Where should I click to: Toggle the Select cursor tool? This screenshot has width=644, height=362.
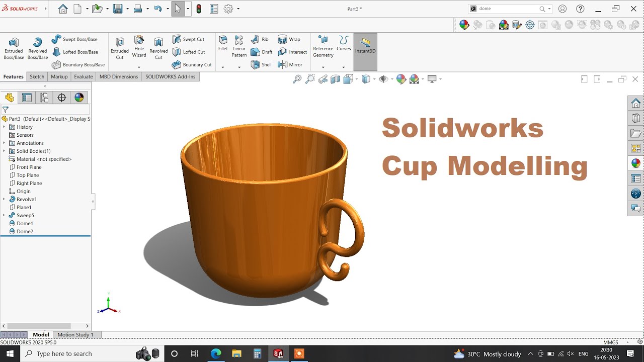coord(178,9)
